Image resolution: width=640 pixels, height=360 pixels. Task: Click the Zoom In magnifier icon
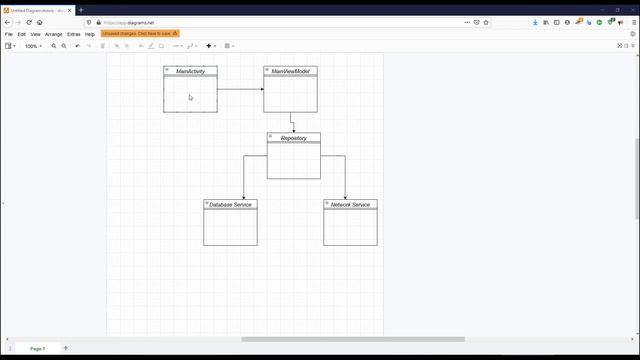53,46
